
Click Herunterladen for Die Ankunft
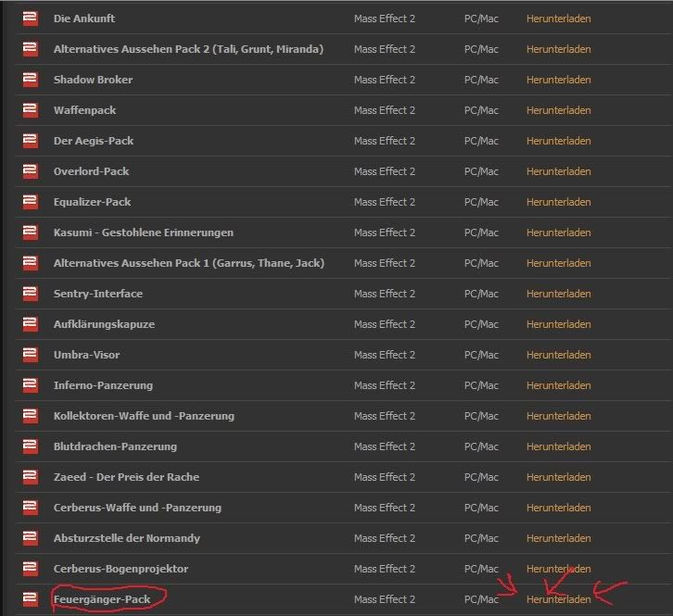[558, 19]
